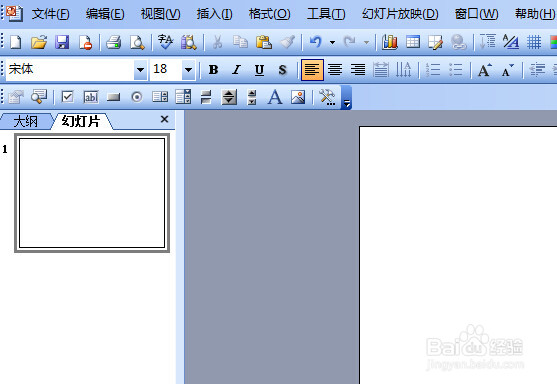This screenshot has width=557, height=384.
Task: Insert hyperlink globe icon
Action: 459,42
